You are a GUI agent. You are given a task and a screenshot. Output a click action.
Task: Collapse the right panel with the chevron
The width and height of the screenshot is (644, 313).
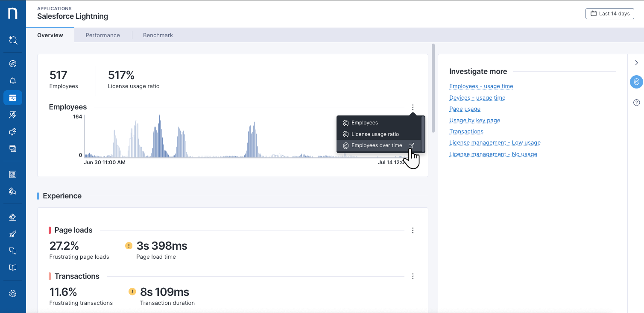636,62
